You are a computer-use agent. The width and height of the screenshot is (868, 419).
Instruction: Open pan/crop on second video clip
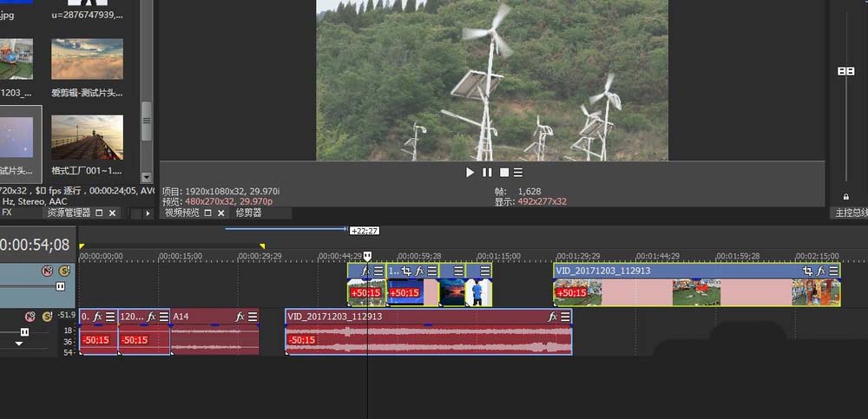click(407, 271)
